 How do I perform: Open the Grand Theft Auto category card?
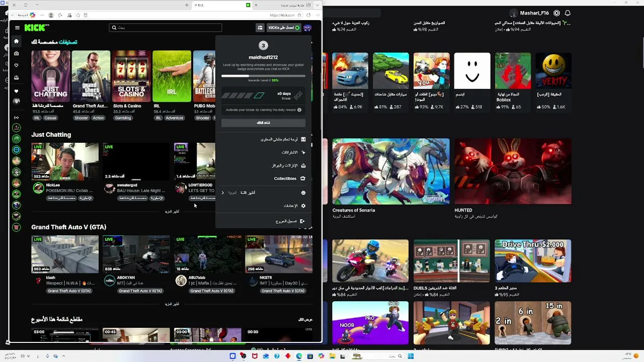point(91,76)
